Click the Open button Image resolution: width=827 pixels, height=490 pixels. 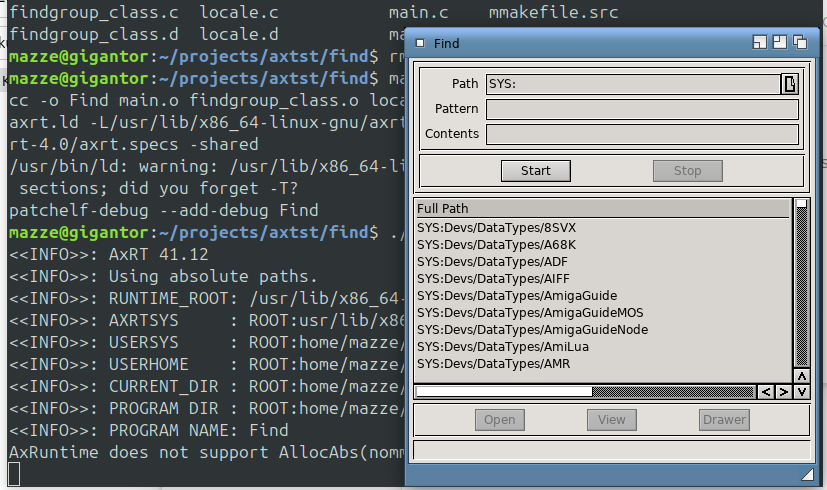(x=499, y=420)
